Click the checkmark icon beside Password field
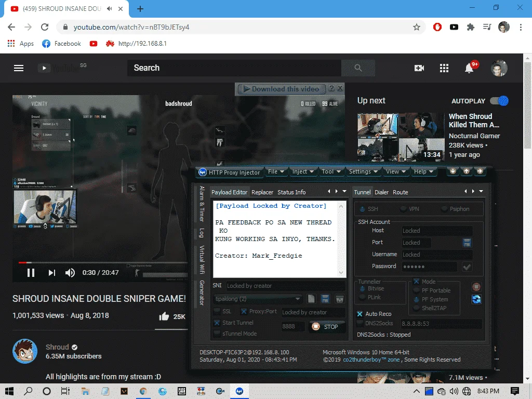 coord(467,267)
